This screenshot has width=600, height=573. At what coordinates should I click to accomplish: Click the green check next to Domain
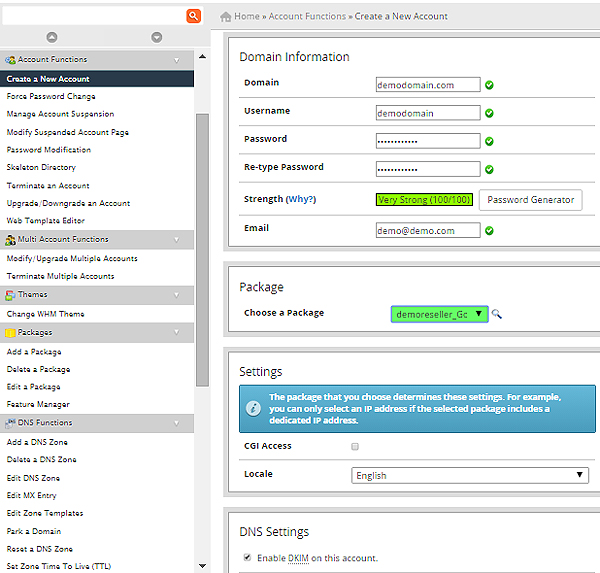pos(489,85)
